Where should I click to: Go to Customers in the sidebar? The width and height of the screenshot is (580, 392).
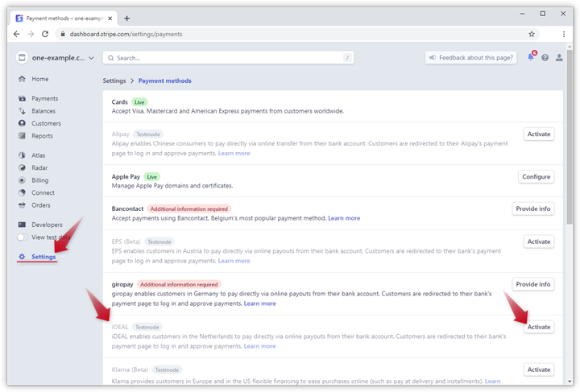point(45,123)
